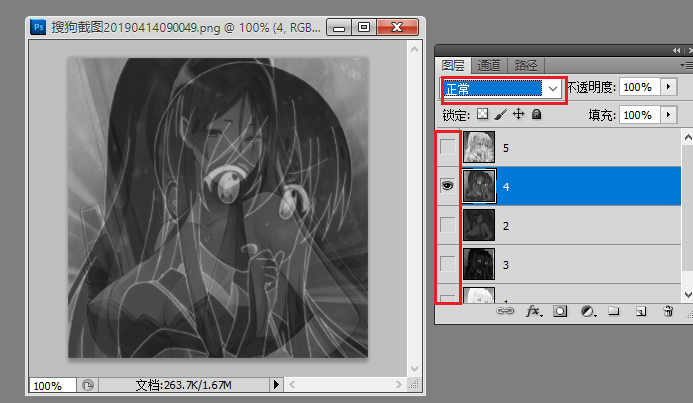
Task: Click the 文档 size status text
Action: point(183,385)
